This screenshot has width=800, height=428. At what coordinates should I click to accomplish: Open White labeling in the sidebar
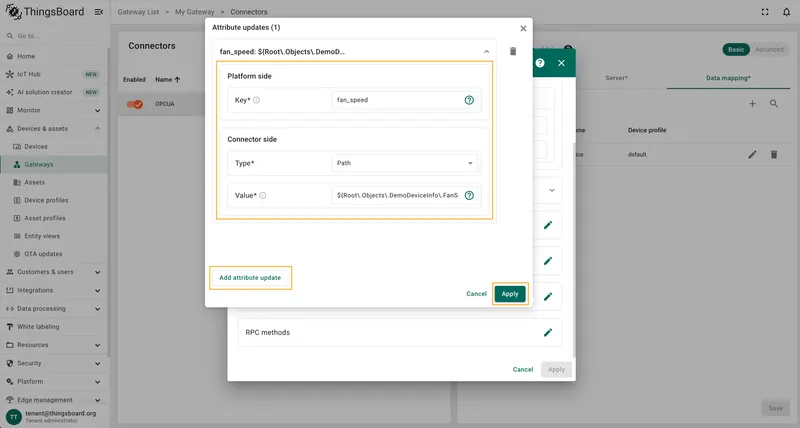click(x=54, y=326)
